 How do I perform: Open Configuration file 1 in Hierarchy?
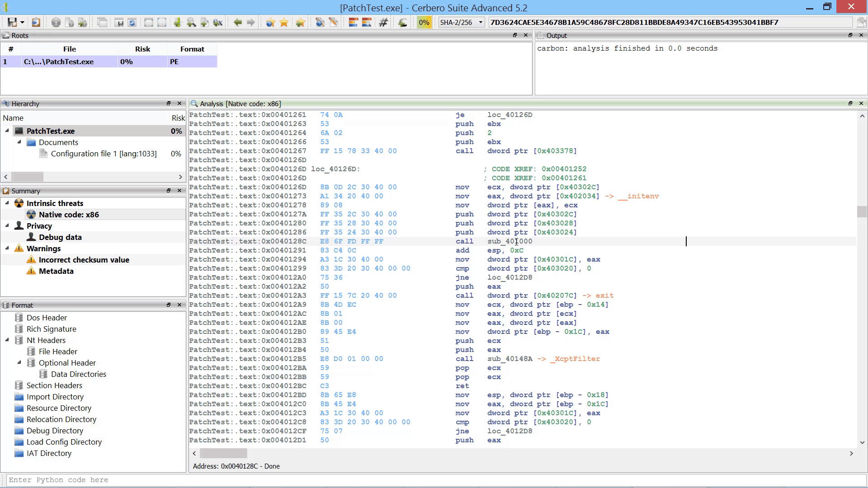tap(104, 154)
